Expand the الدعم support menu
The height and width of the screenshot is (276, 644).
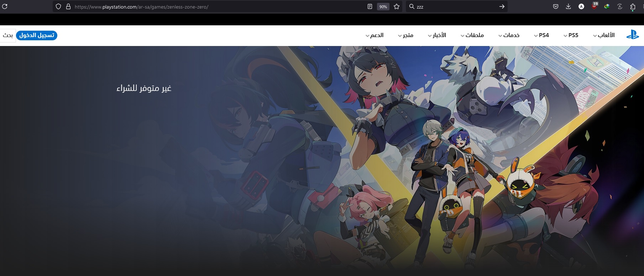(x=375, y=35)
